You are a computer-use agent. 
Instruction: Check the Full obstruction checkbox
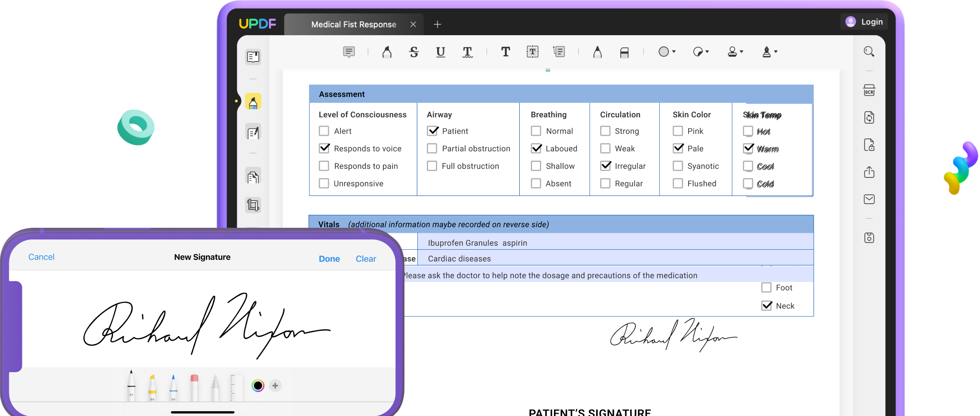click(x=432, y=166)
